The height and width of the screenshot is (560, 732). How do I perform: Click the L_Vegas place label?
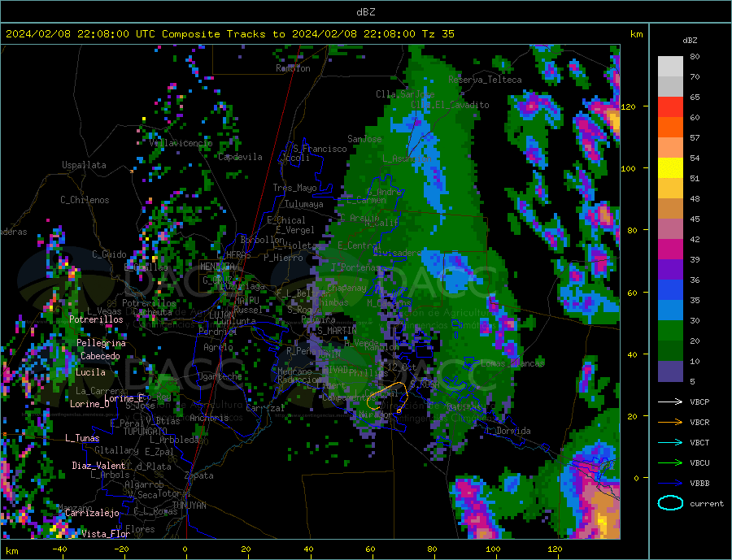tap(104, 311)
